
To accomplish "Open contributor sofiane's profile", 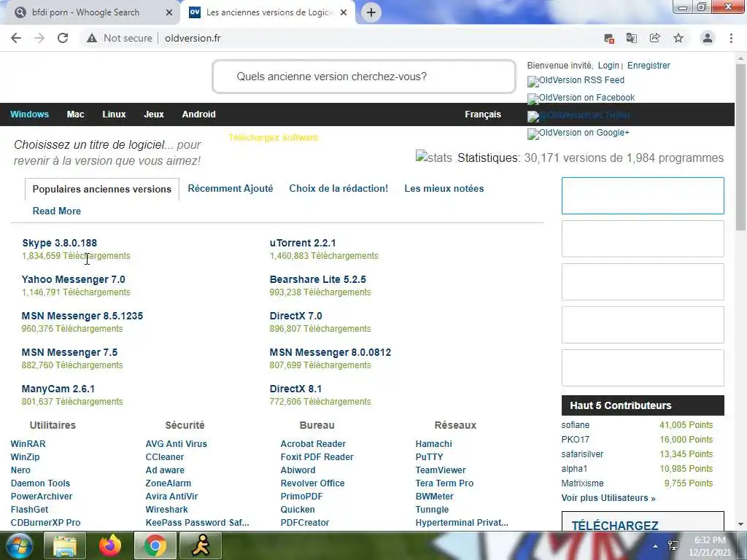I will pyautogui.click(x=576, y=425).
